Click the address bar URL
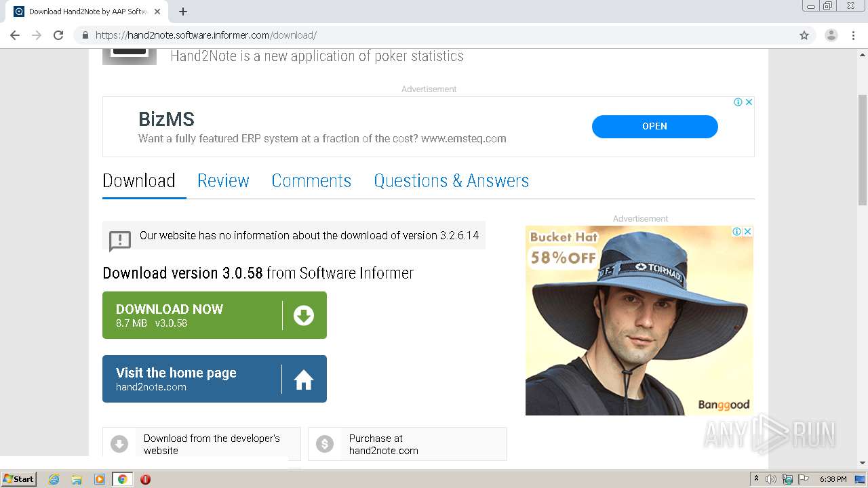This screenshot has height=488, width=868. point(206,35)
